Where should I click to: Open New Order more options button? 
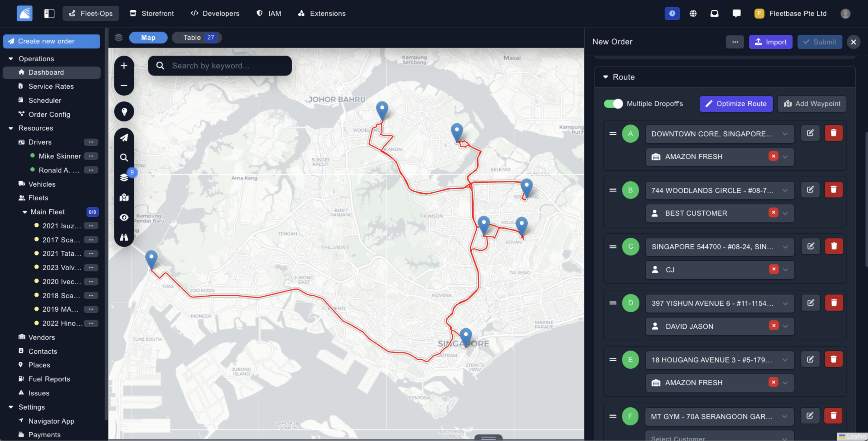pyautogui.click(x=735, y=42)
